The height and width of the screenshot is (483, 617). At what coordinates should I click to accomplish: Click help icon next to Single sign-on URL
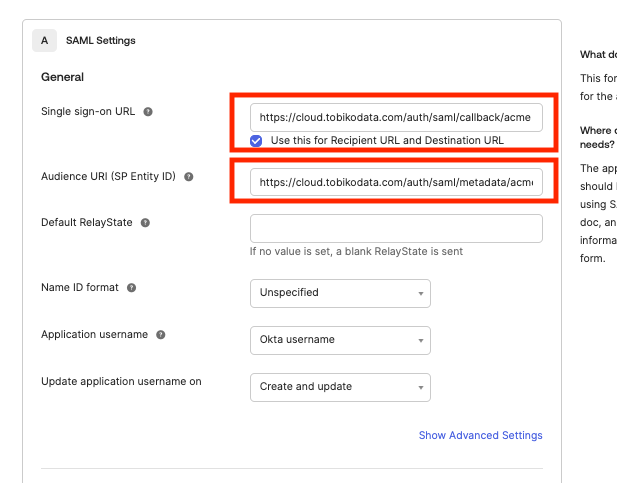pos(148,112)
